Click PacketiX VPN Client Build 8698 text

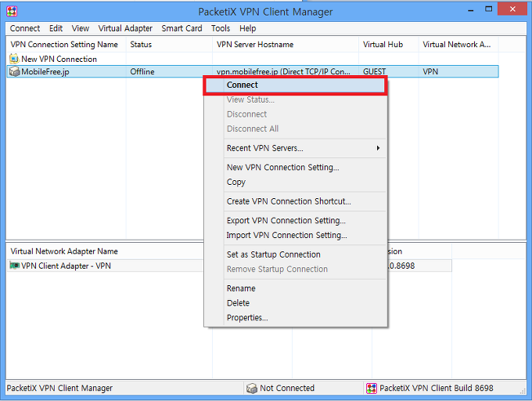[x=437, y=388]
